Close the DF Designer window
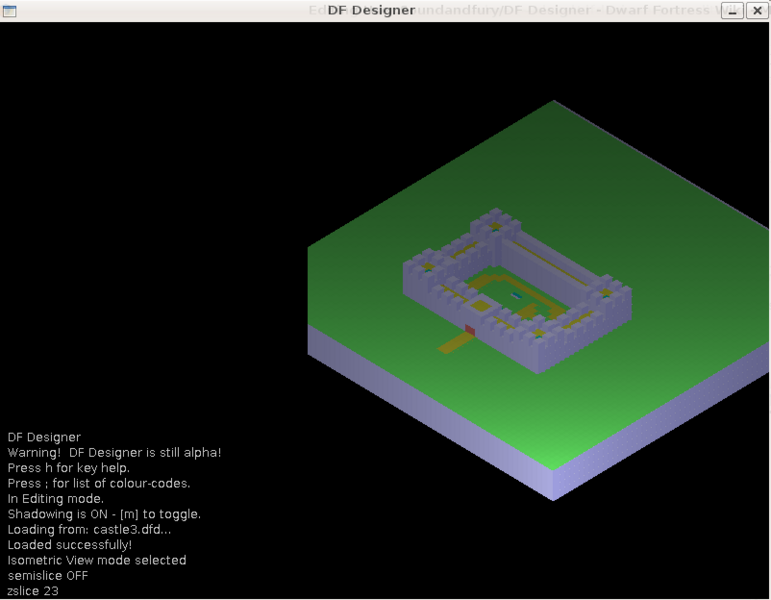 coord(757,10)
